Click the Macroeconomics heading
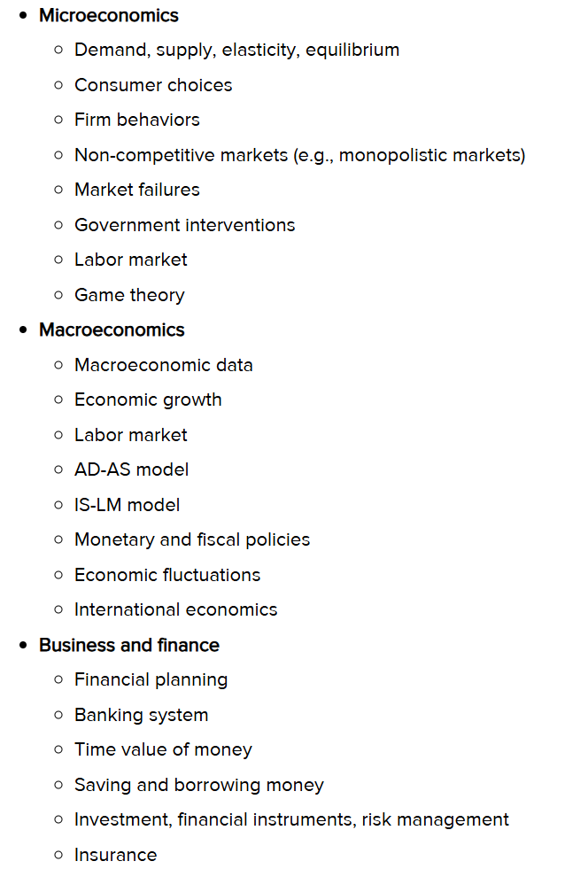 [112, 330]
